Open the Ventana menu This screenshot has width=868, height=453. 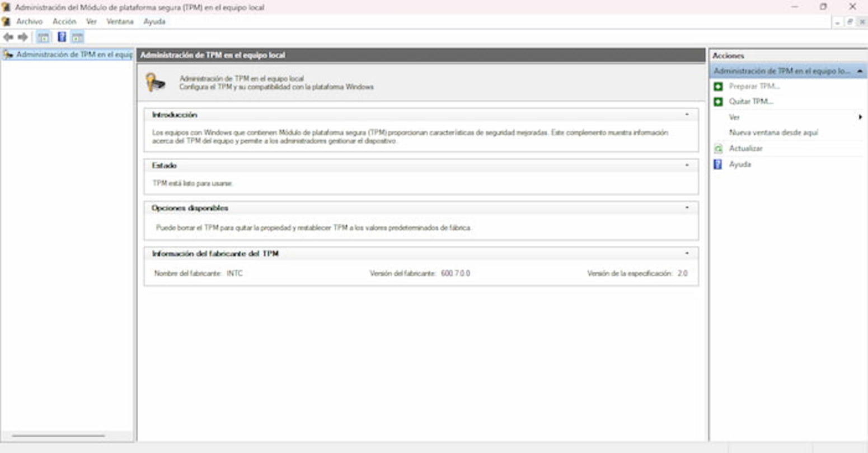pyautogui.click(x=120, y=21)
